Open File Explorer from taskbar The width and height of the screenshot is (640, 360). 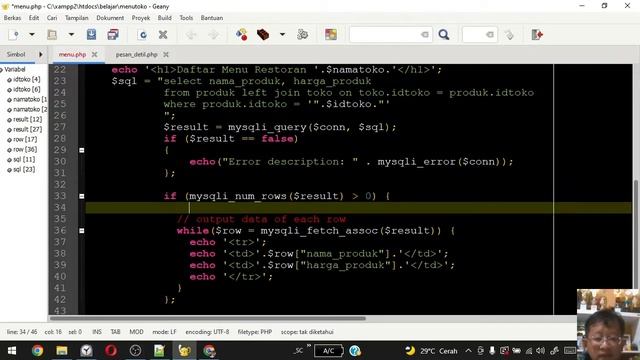click(x=62, y=351)
